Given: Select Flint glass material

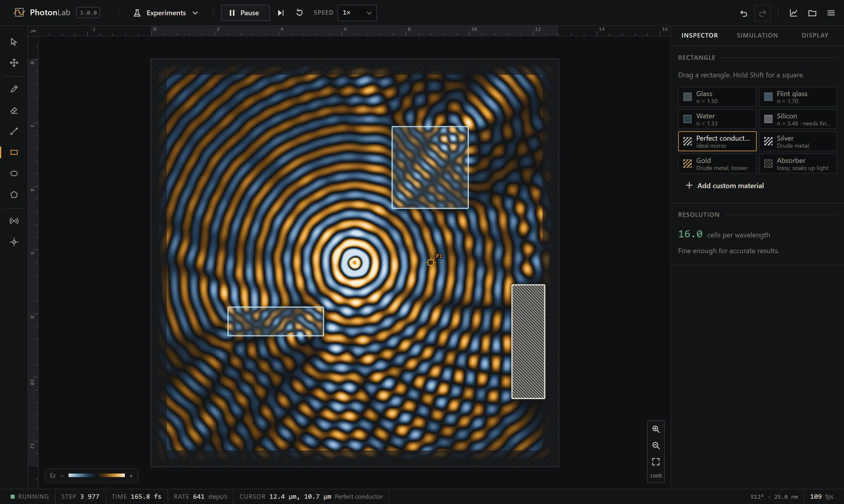Looking at the screenshot, I should click(x=797, y=97).
